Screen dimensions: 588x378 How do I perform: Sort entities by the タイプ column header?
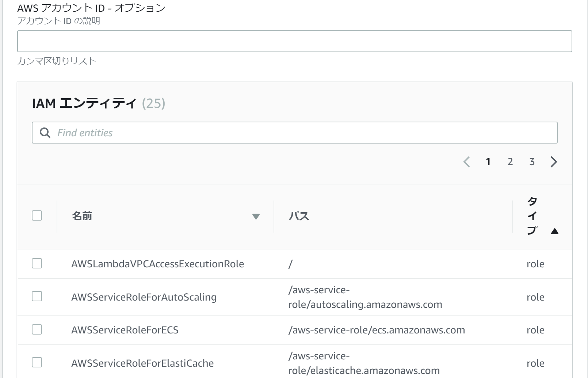[533, 216]
